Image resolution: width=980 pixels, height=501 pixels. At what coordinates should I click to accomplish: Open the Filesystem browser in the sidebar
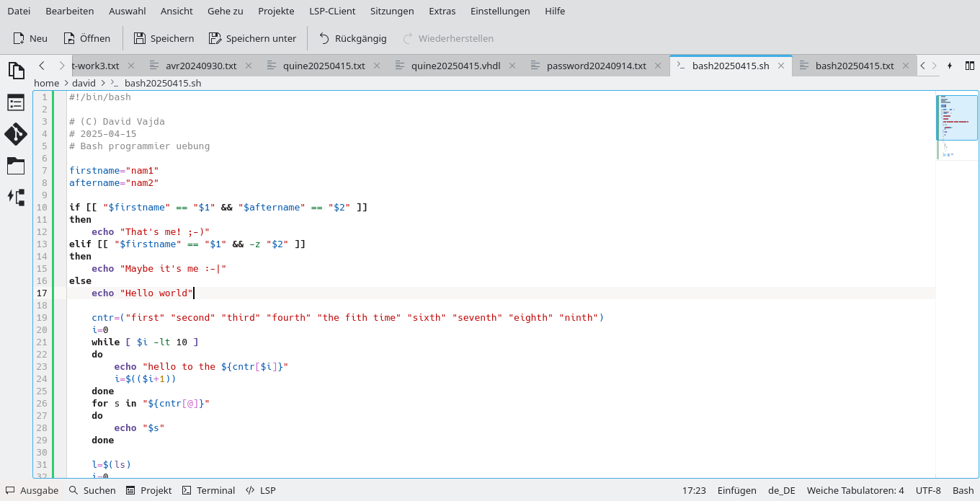click(16, 166)
